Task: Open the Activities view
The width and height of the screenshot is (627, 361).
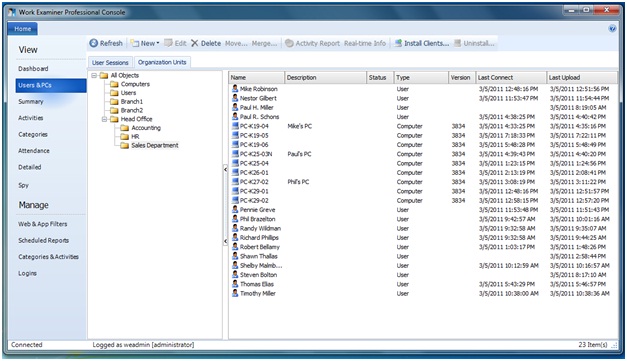Action: (31, 118)
